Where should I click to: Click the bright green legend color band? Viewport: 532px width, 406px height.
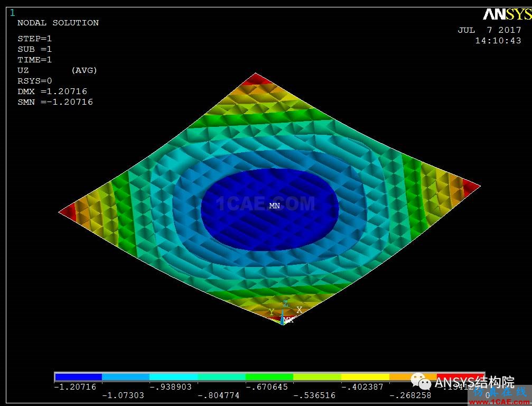(269, 377)
